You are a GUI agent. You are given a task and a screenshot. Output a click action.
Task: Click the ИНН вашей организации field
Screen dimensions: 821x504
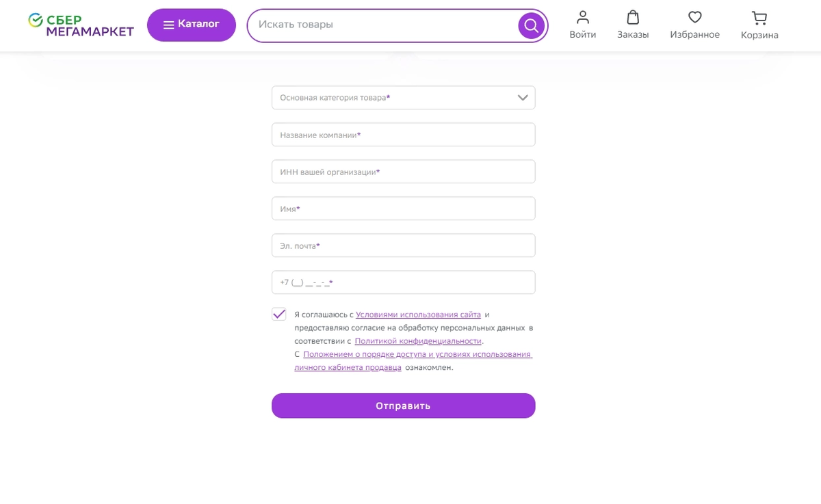[404, 172]
